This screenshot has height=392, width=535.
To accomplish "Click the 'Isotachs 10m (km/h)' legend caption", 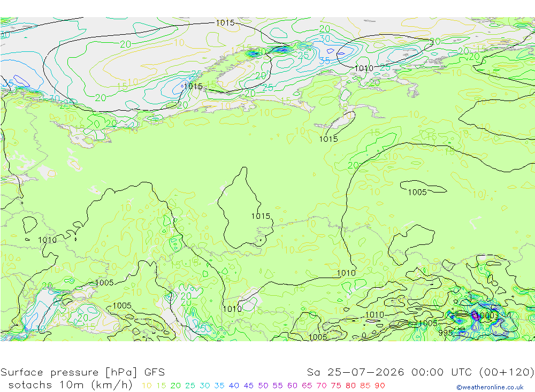I will [x=70, y=385].
